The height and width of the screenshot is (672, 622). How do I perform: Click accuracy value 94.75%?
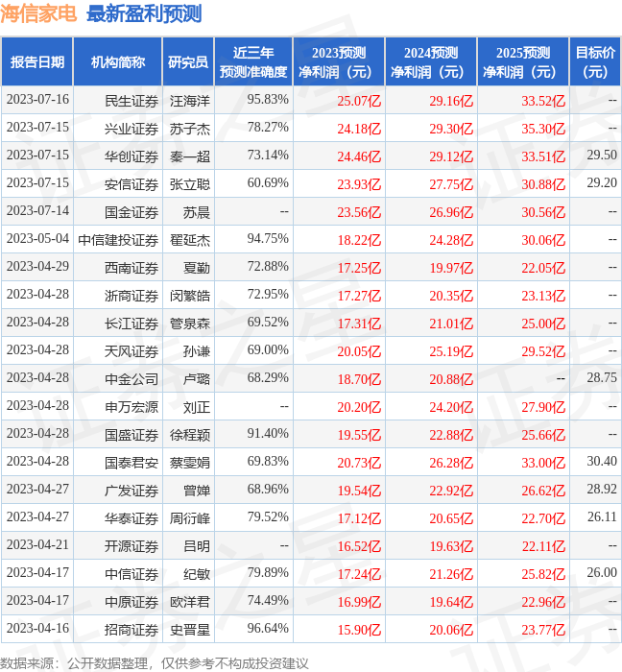pos(268,238)
